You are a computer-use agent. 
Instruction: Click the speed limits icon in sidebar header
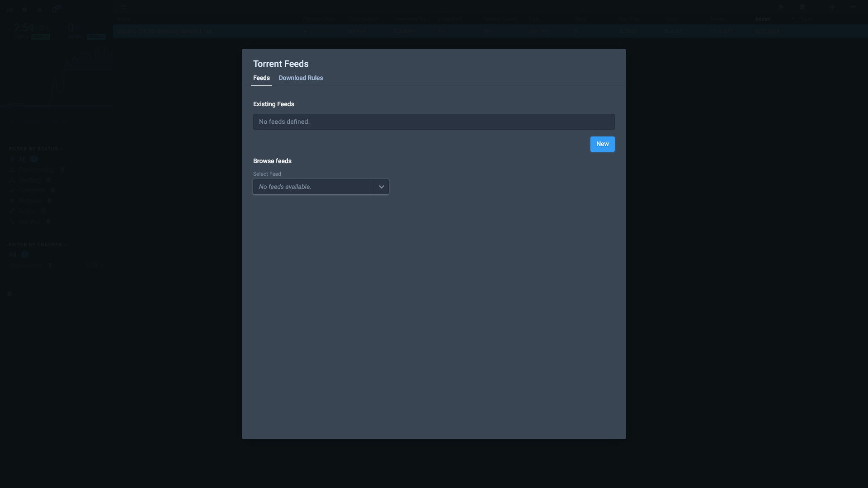pos(10,9)
